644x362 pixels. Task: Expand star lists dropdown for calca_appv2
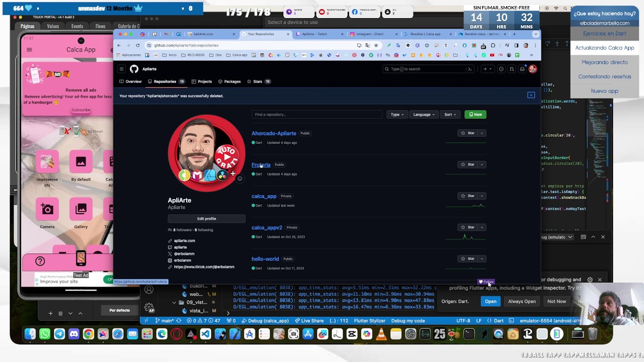coord(482,227)
